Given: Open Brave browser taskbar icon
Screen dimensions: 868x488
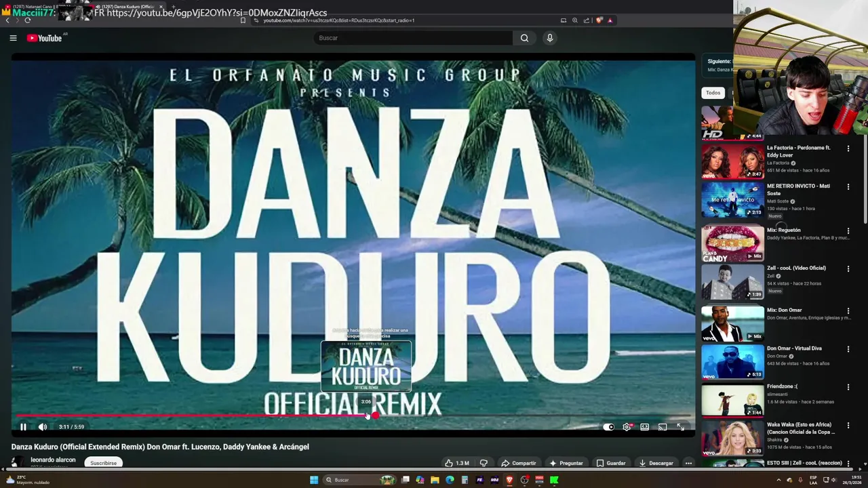Looking at the screenshot, I should [x=509, y=480].
